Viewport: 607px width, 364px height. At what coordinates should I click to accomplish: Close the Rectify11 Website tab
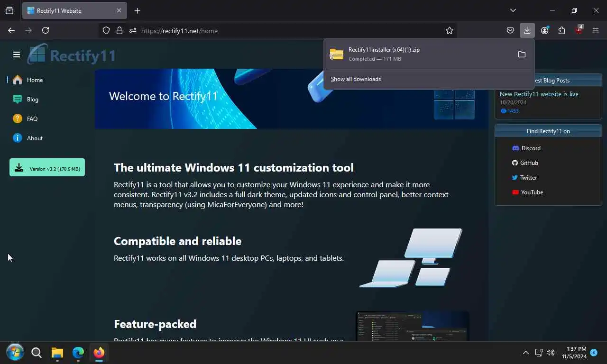coord(119,10)
